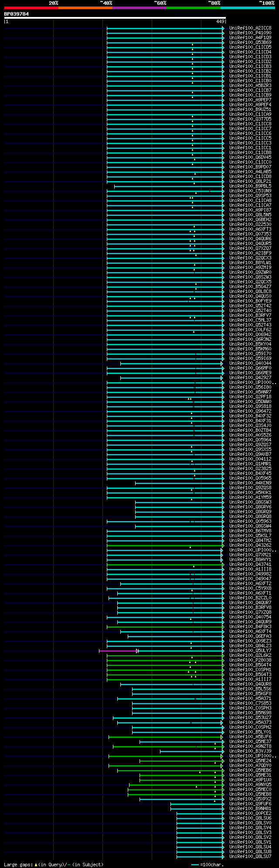Click the query end position 449
The width and height of the screenshot is (279, 868).
click(220, 21)
